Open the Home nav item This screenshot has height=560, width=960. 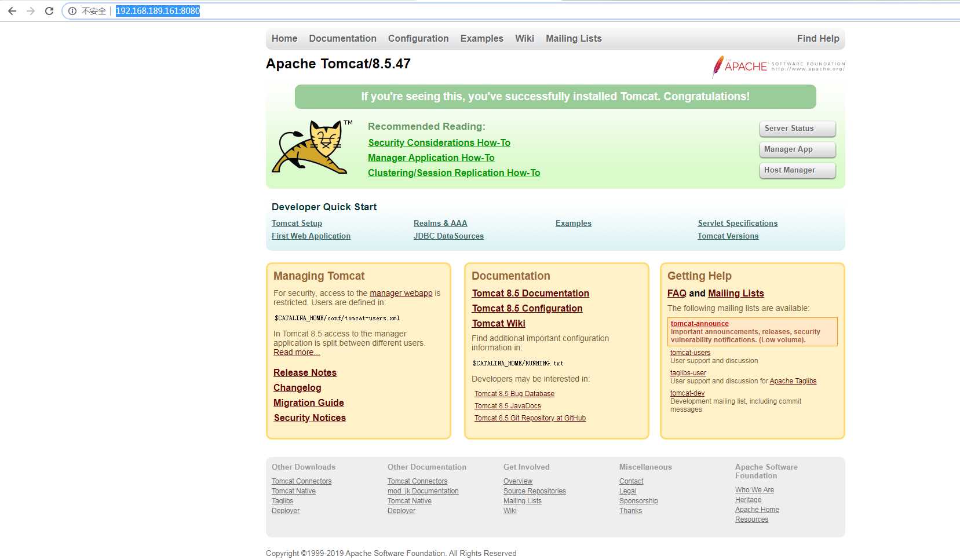click(x=284, y=38)
